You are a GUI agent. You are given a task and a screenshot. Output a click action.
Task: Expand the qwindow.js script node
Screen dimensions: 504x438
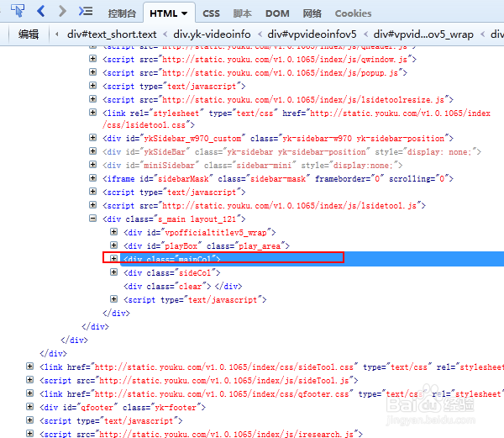coord(93,59)
